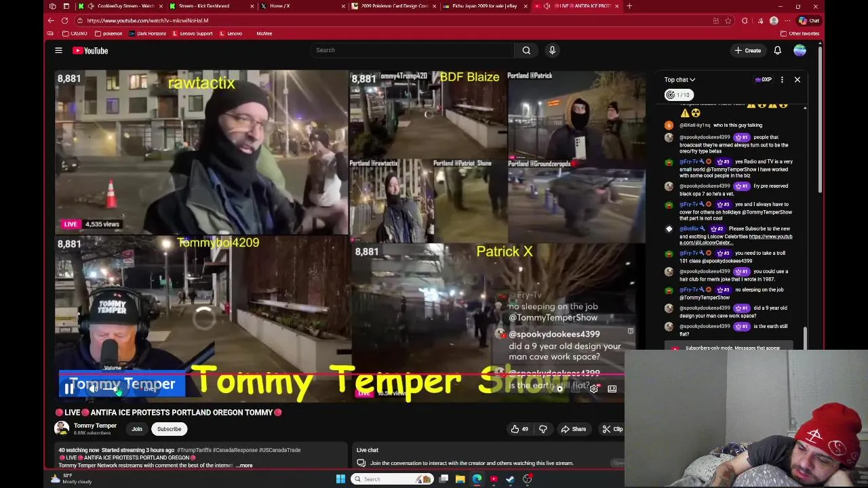The width and height of the screenshot is (868, 488).
Task: Dislike the video with thumbs down
Action: [x=542, y=429]
